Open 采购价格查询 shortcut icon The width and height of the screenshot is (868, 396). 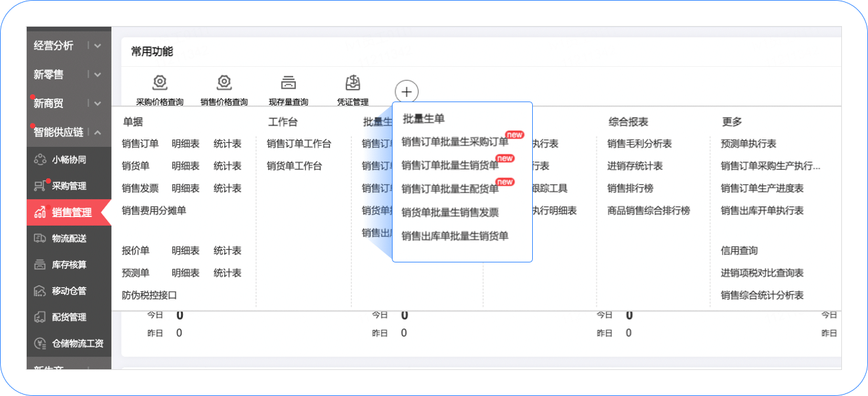tap(160, 83)
